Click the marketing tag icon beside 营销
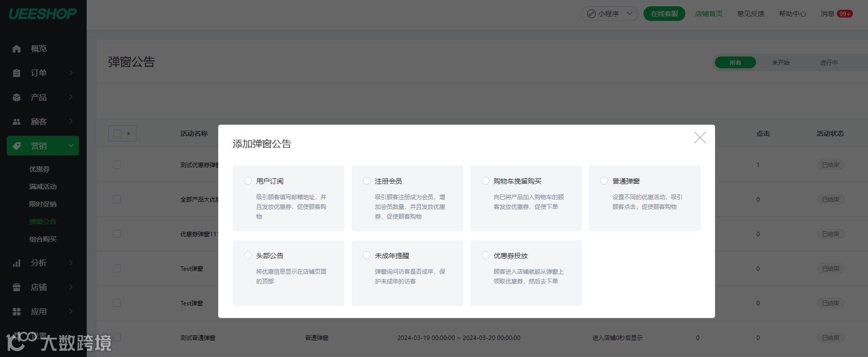Screen dimensions: 868x357 (17, 146)
